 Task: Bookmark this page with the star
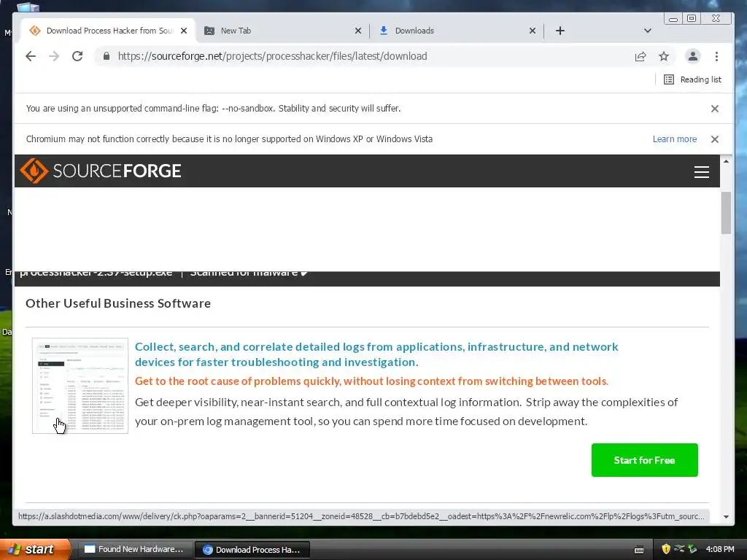coord(664,56)
